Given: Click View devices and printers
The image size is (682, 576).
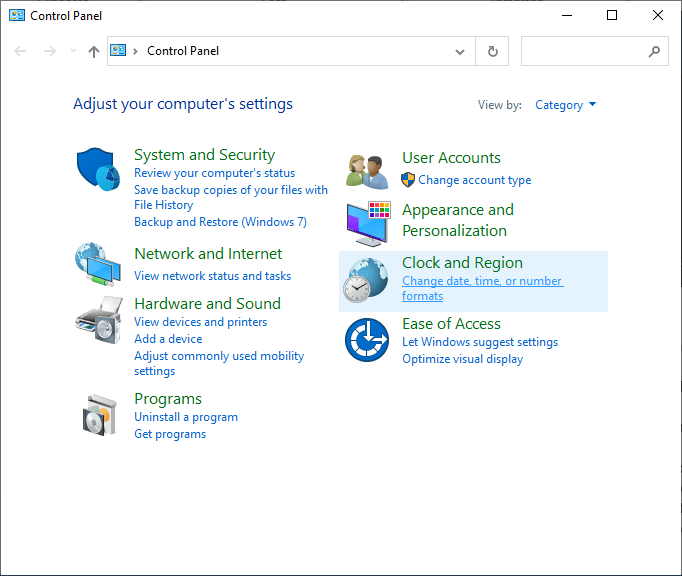Looking at the screenshot, I should [201, 322].
